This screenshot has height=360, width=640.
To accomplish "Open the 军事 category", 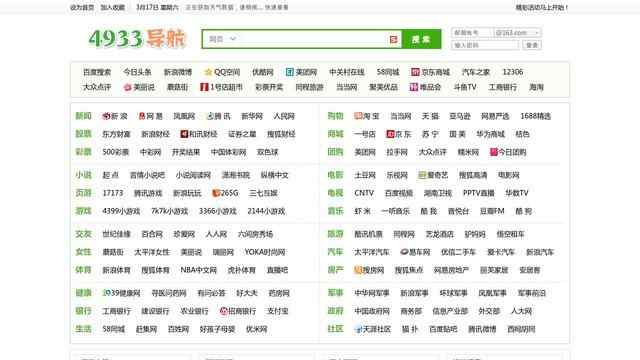I will click(x=335, y=293).
